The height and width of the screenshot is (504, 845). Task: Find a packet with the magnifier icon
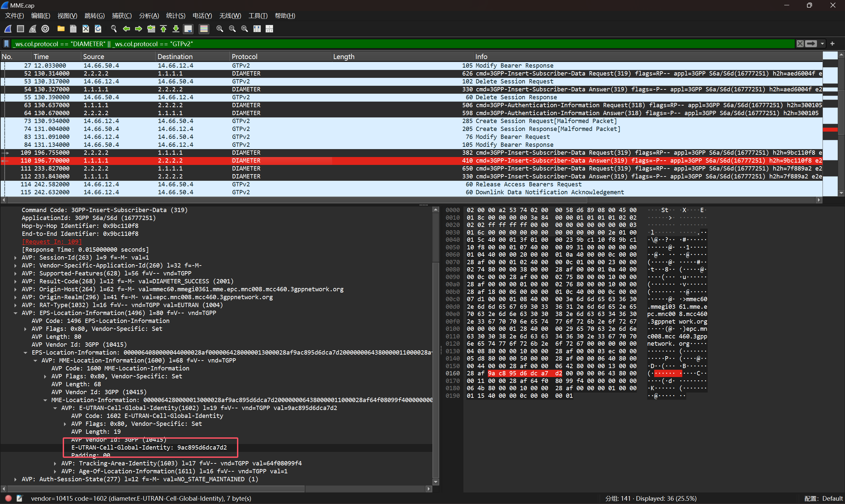(114, 29)
